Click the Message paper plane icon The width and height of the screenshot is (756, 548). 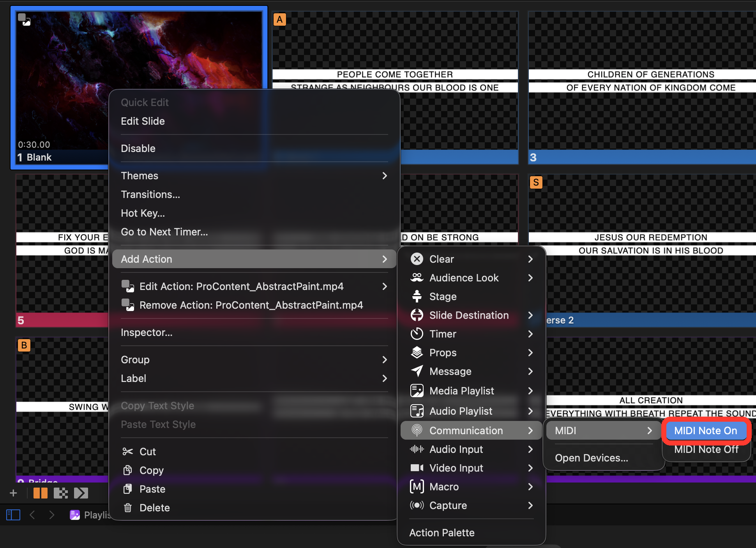417,371
